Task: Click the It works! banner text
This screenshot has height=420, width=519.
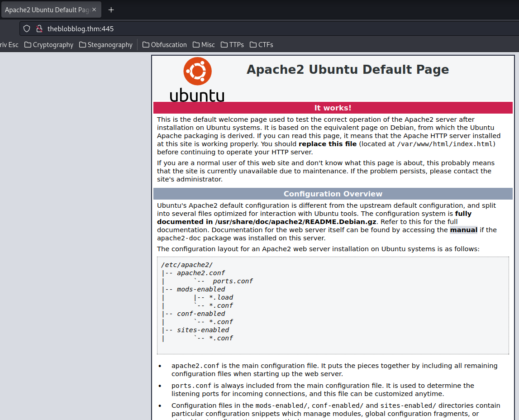Action: [333, 108]
